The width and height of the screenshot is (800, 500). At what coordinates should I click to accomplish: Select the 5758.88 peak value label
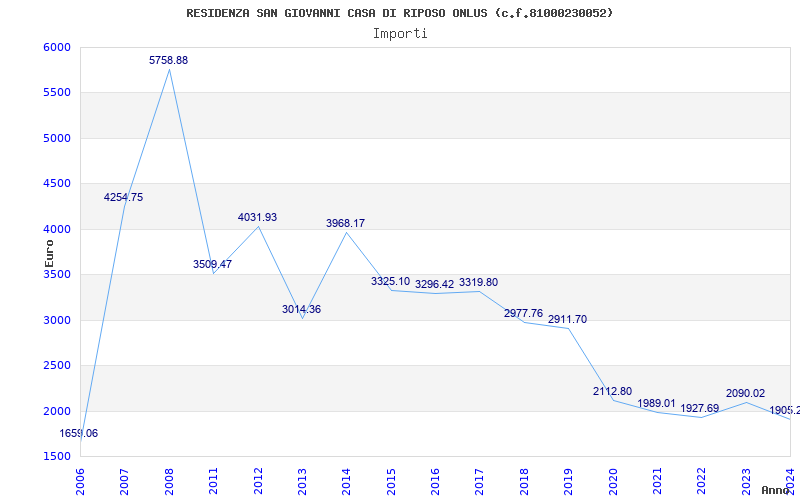tap(168, 60)
